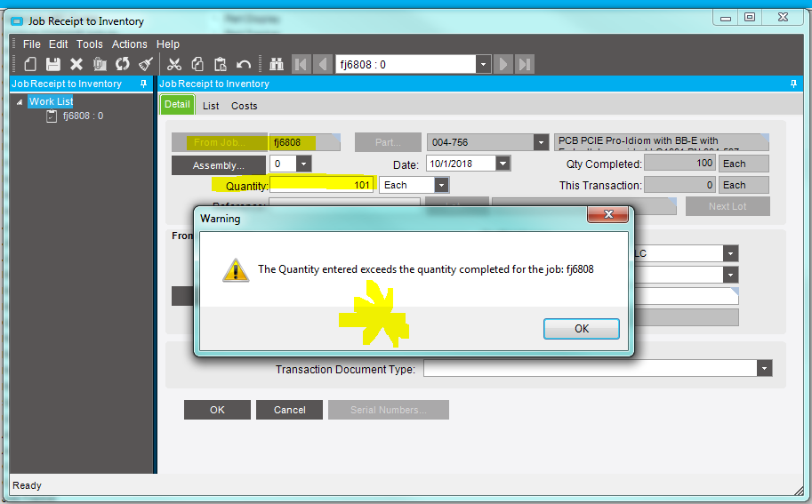Open the Actions menu
Screen dimensions: 812x504
pos(130,44)
